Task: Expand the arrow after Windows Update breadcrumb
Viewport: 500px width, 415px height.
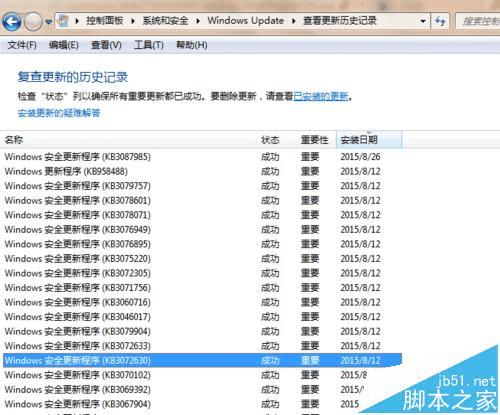Action: click(x=294, y=21)
